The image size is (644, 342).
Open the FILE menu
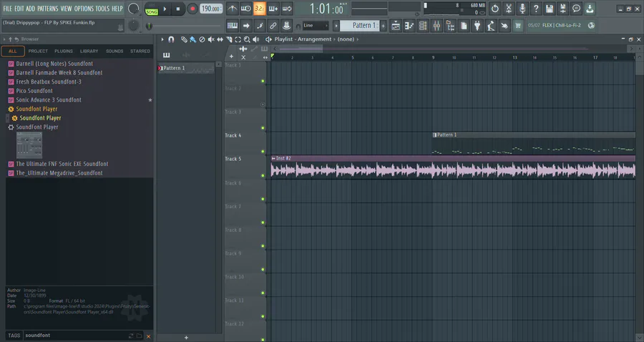[7, 8]
